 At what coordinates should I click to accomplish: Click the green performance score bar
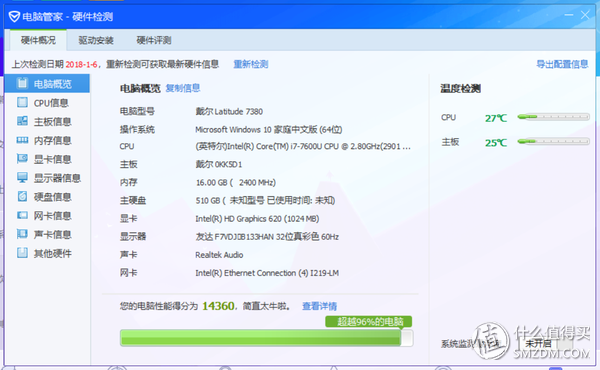pyautogui.click(x=266, y=338)
